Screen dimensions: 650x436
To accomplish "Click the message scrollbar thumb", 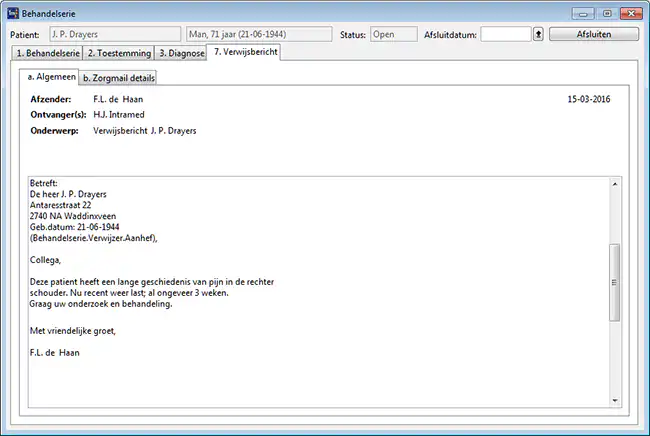I will 615,282.
